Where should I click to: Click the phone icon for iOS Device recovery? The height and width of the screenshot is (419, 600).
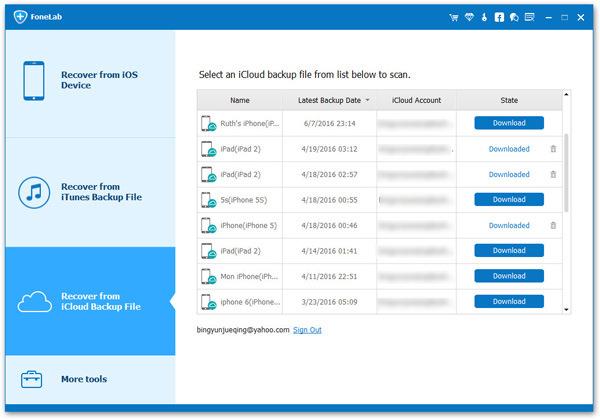pyautogui.click(x=34, y=80)
